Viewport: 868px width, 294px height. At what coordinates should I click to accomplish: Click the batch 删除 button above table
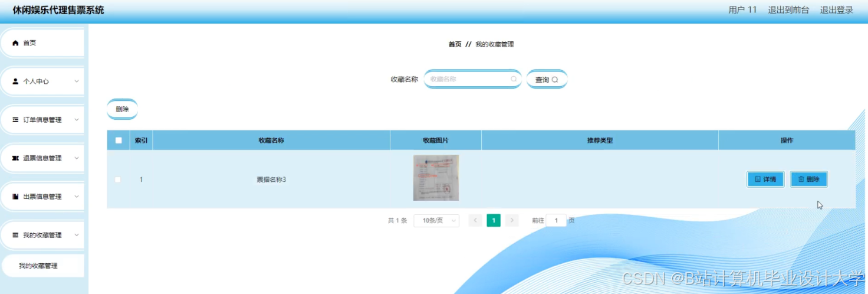coord(122,109)
